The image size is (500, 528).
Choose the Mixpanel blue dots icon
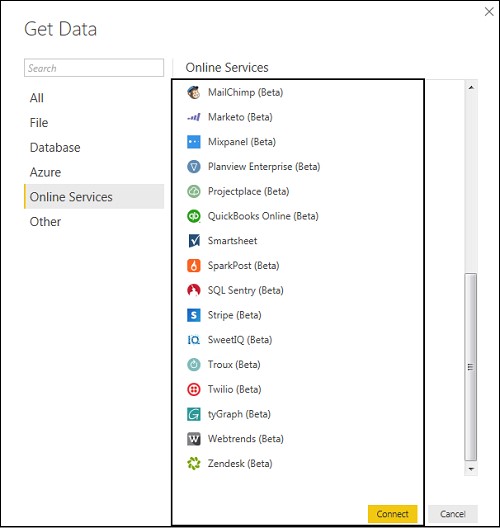click(x=194, y=142)
